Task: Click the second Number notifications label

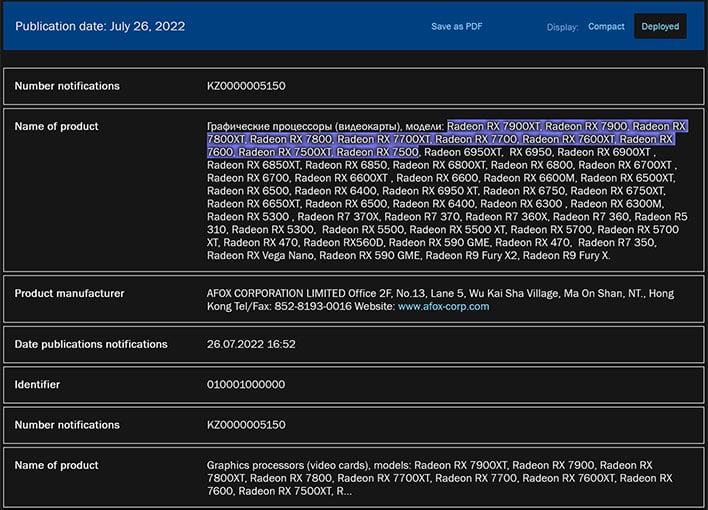Action: coord(67,425)
